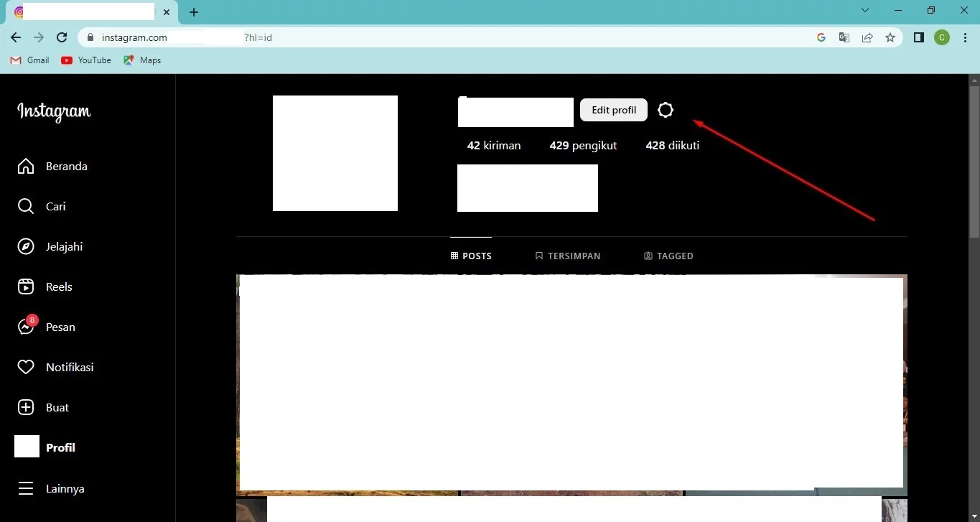Open Reels icon in sidebar
Screen dimensions: 980x522
click(x=26, y=286)
